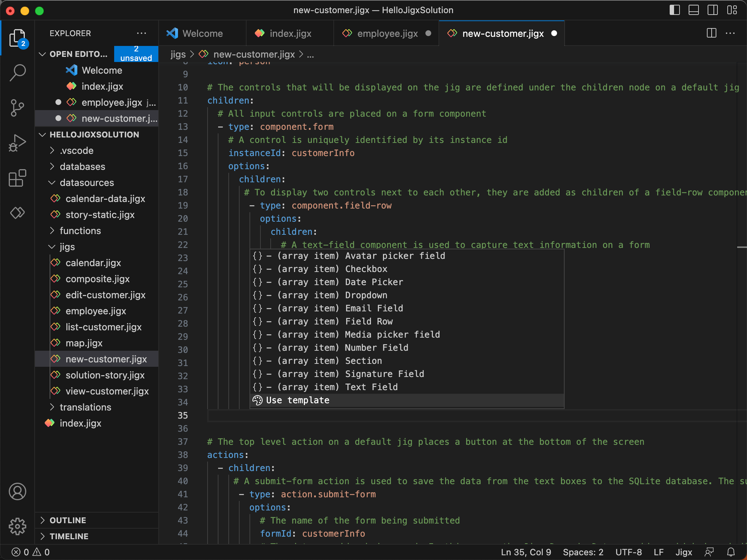The height and width of the screenshot is (560, 747).
Task: Select Use template suggestion
Action: [407, 400]
